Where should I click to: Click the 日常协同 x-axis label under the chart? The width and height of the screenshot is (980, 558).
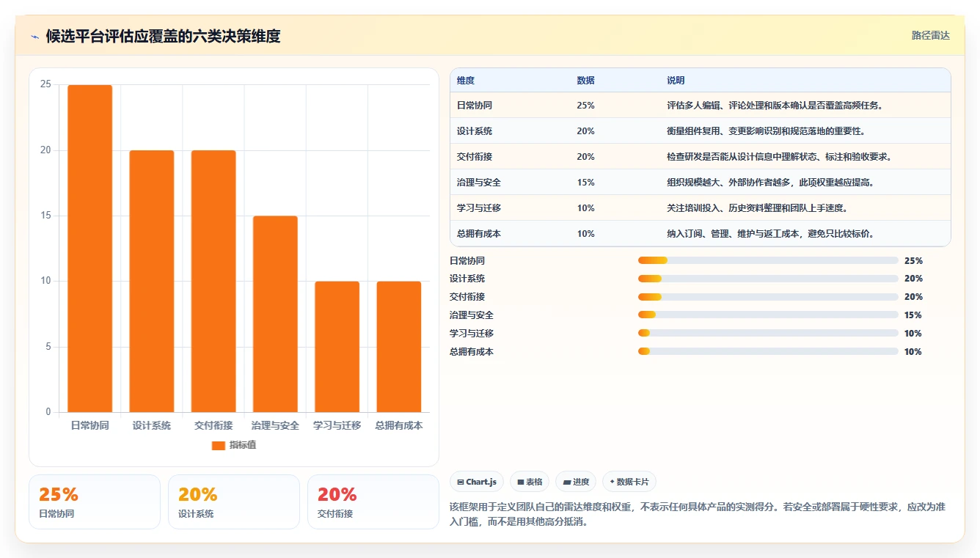click(x=89, y=425)
